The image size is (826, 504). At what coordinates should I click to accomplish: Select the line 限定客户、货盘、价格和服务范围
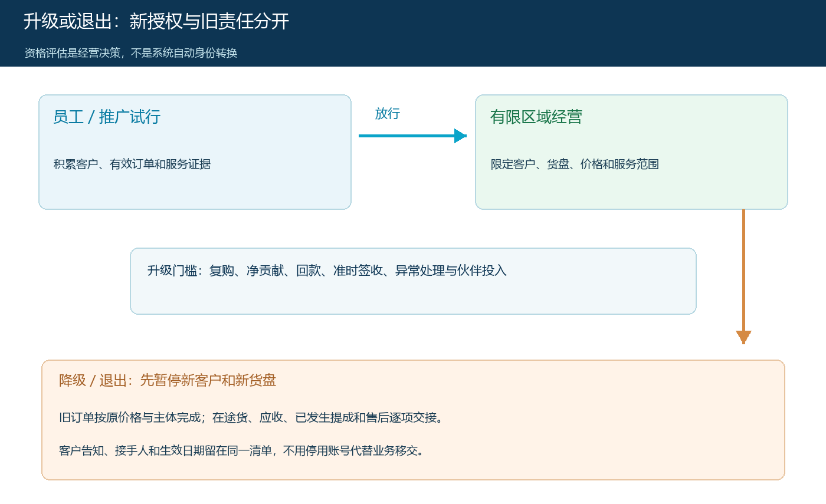click(575, 164)
